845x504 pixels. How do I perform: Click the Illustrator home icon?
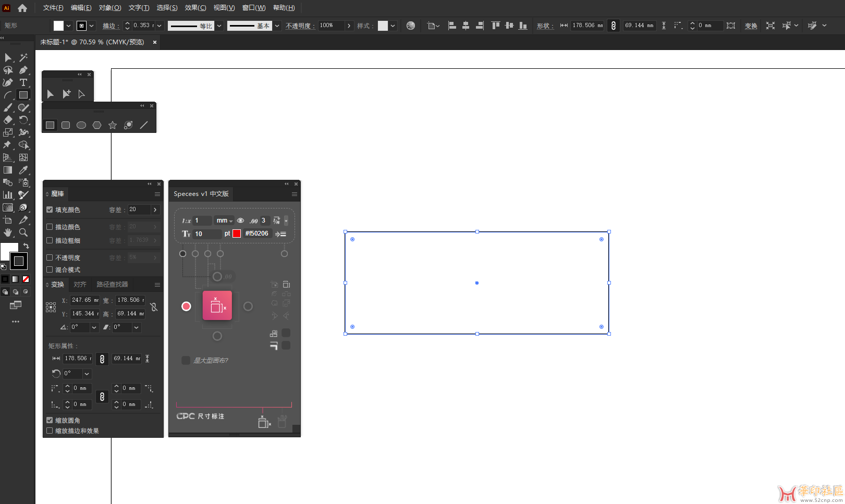click(22, 8)
